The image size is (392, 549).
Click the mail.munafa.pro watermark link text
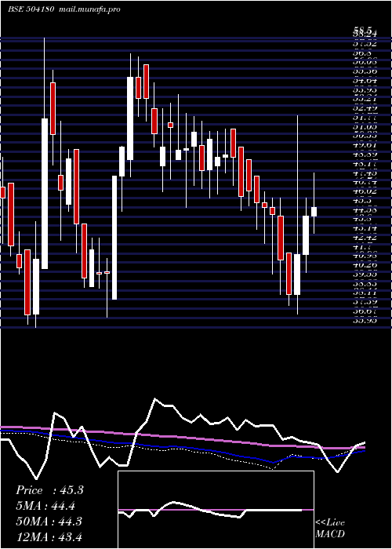pyautogui.click(x=89, y=9)
